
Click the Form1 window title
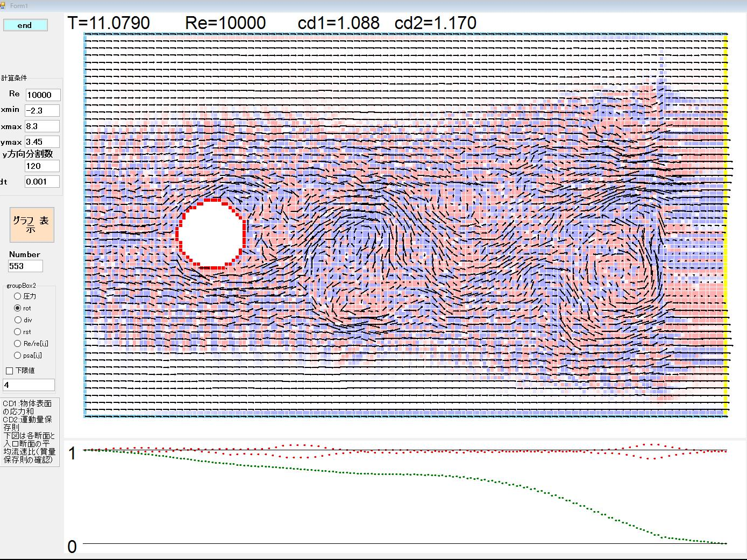(x=19, y=5)
